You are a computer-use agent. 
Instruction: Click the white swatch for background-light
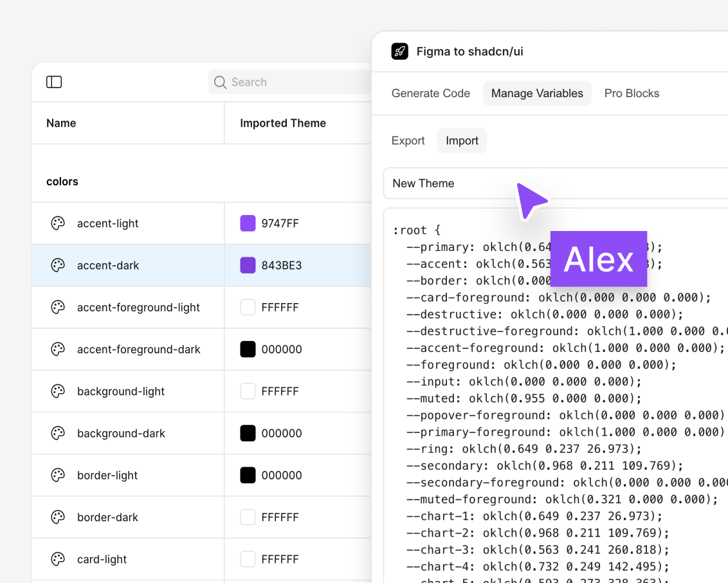[248, 391]
